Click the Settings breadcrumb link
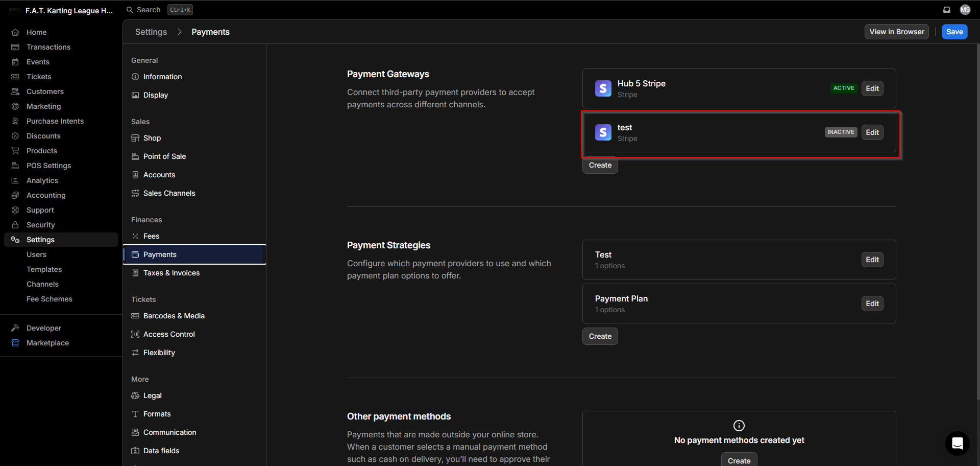 coord(151,32)
